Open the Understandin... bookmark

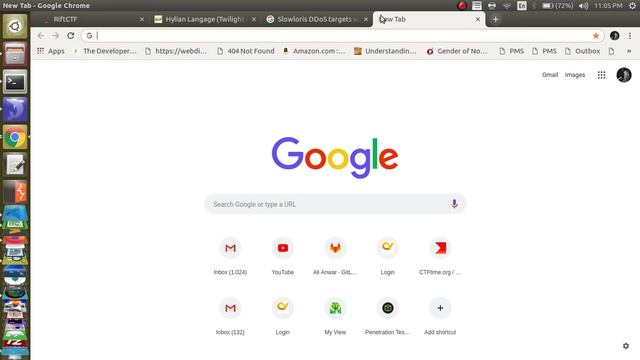(385, 51)
